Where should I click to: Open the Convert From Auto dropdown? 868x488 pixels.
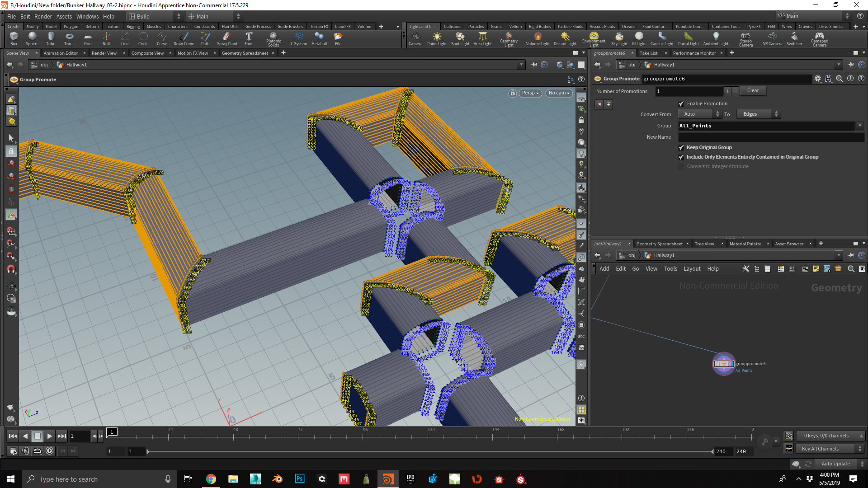699,114
